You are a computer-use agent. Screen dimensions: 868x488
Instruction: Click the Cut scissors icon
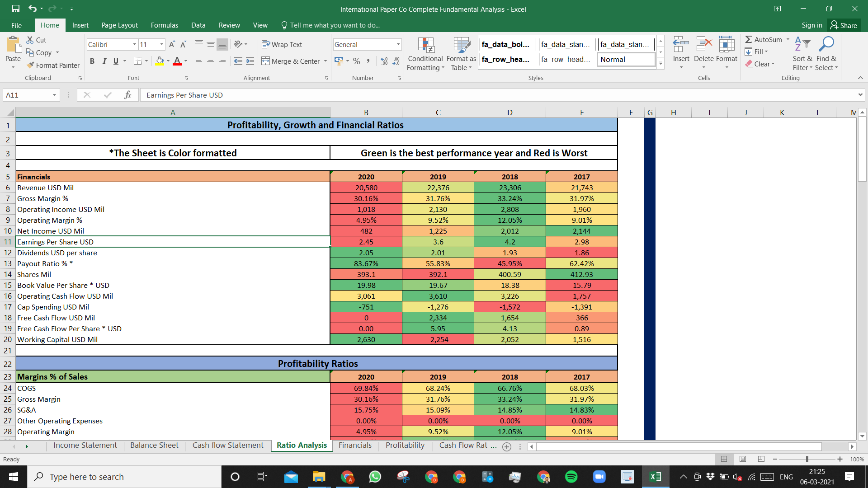(30, 40)
